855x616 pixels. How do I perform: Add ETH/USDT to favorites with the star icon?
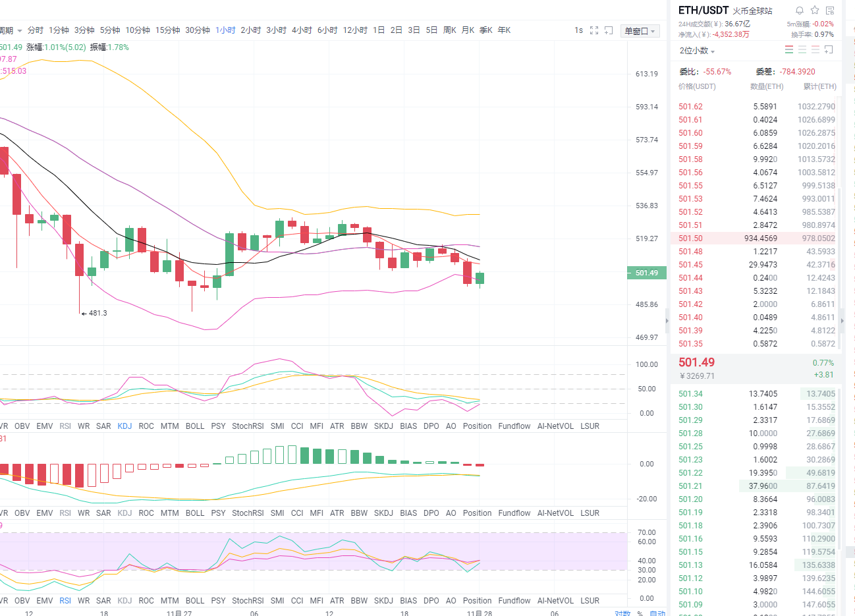pos(815,11)
